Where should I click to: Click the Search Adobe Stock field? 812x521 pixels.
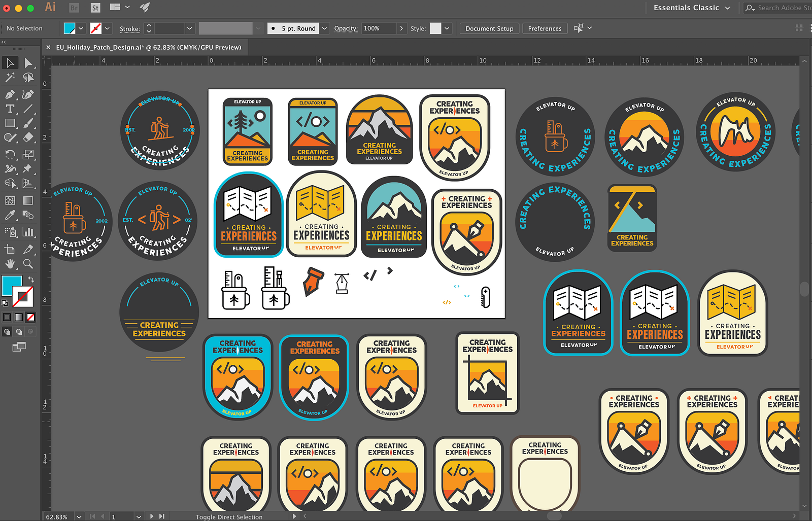pyautogui.click(x=778, y=8)
